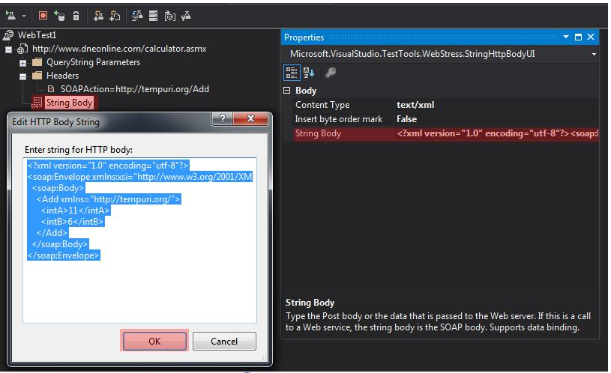Maximize the Properties panel
The height and width of the screenshot is (373, 611).
(x=578, y=37)
